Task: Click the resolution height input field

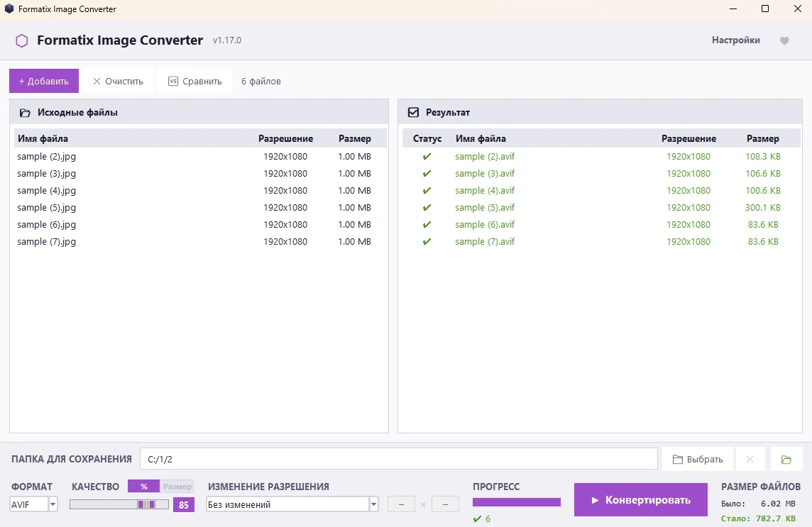Action: (x=445, y=504)
